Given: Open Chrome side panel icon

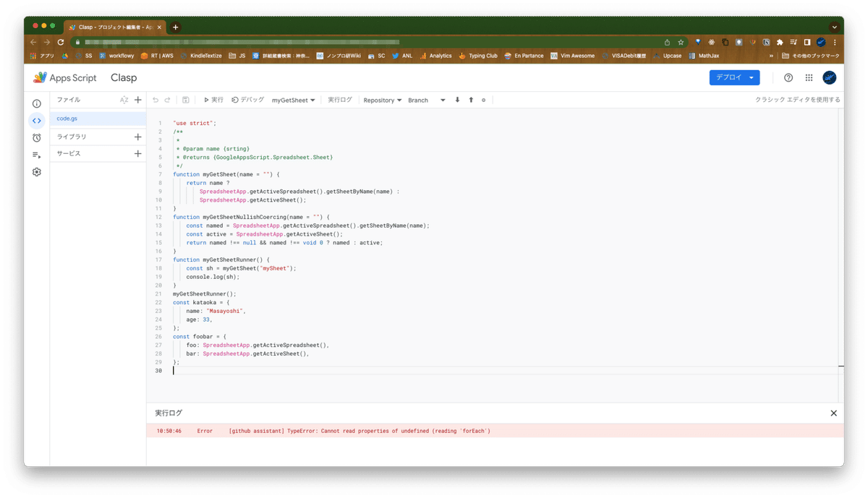Looking at the screenshot, I should (807, 42).
